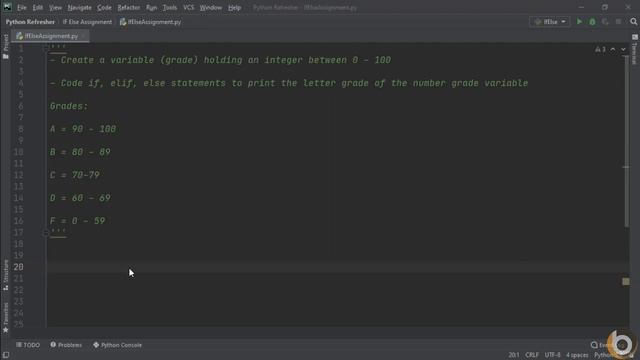Click the yellow warning stripe marker

tap(626, 282)
